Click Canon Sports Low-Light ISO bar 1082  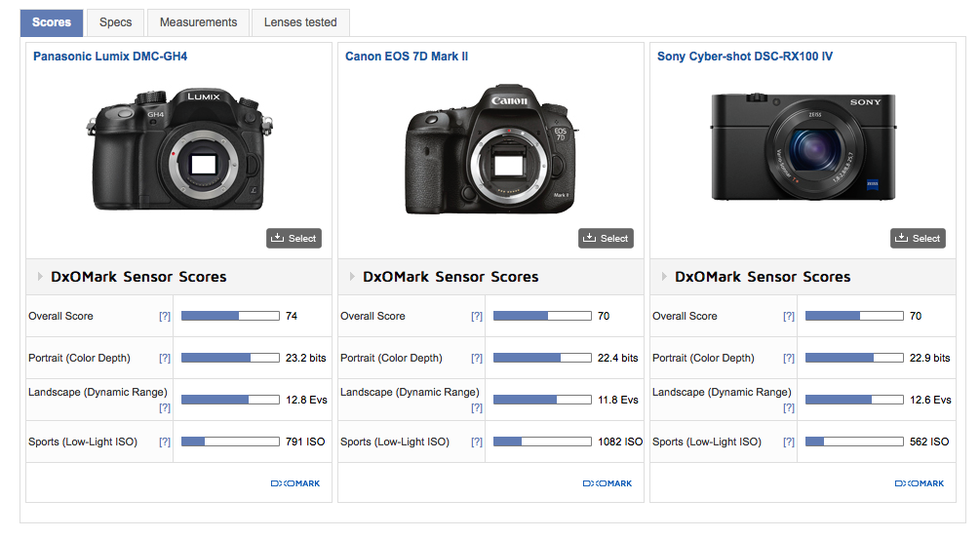542,442
